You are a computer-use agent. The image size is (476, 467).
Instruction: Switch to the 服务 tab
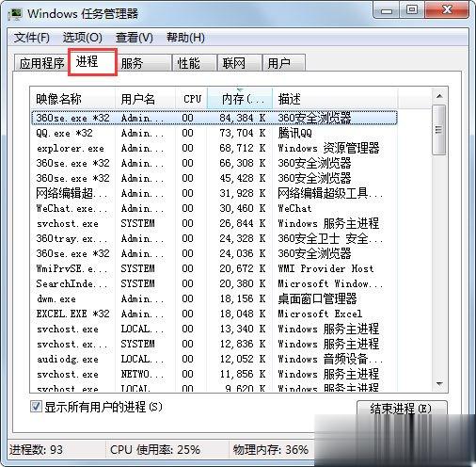point(145,63)
